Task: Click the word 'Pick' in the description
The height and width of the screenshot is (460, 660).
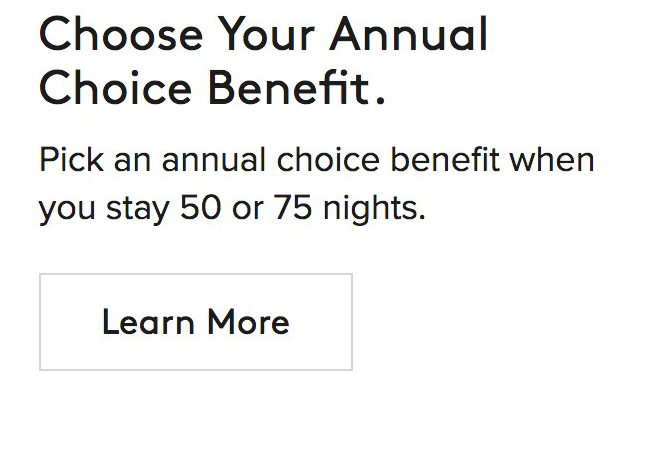Action: coord(67,160)
